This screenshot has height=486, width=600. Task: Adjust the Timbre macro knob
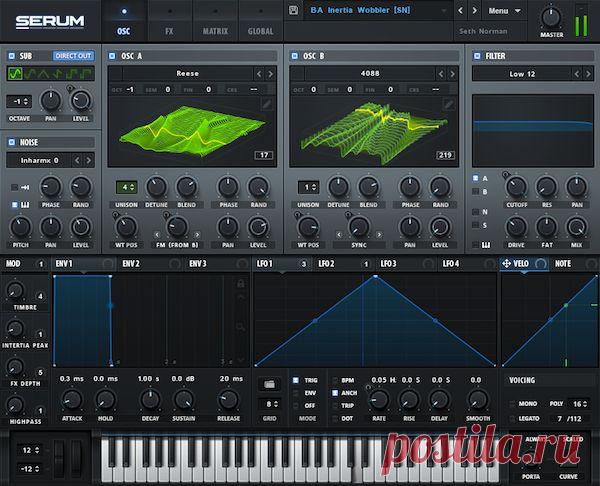tap(15, 291)
